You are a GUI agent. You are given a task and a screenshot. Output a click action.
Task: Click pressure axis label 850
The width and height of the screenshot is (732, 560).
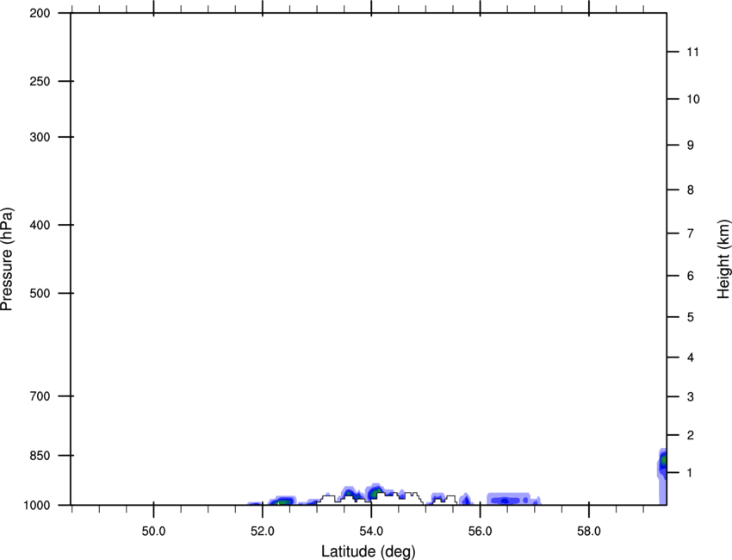40,456
